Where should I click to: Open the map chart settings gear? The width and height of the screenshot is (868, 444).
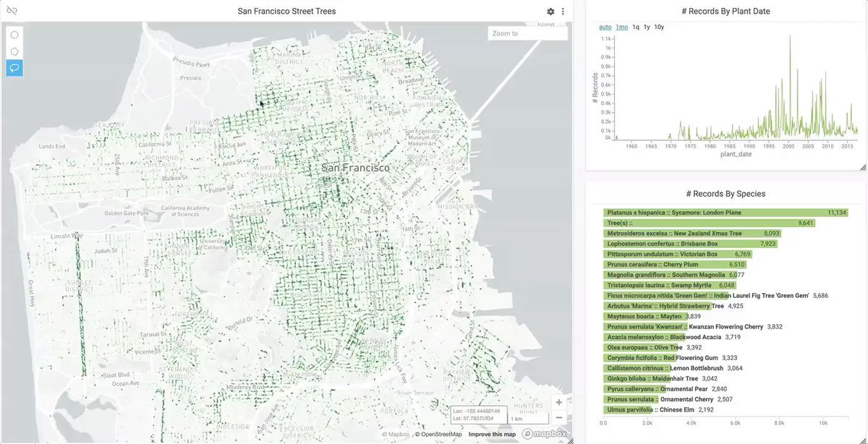click(550, 12)
